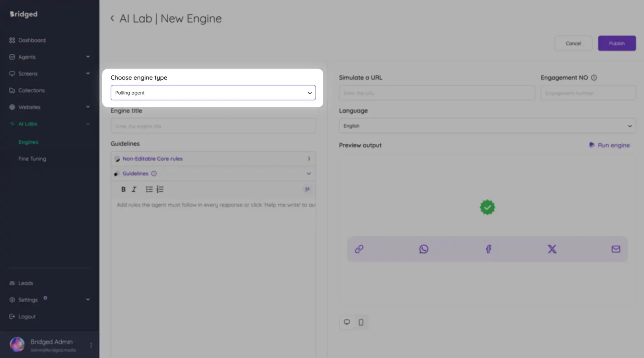This screenshot has height=358, width=644.
Task: Apply italic formatting in the Guidelines editor
Action: (x=133, y=189)
